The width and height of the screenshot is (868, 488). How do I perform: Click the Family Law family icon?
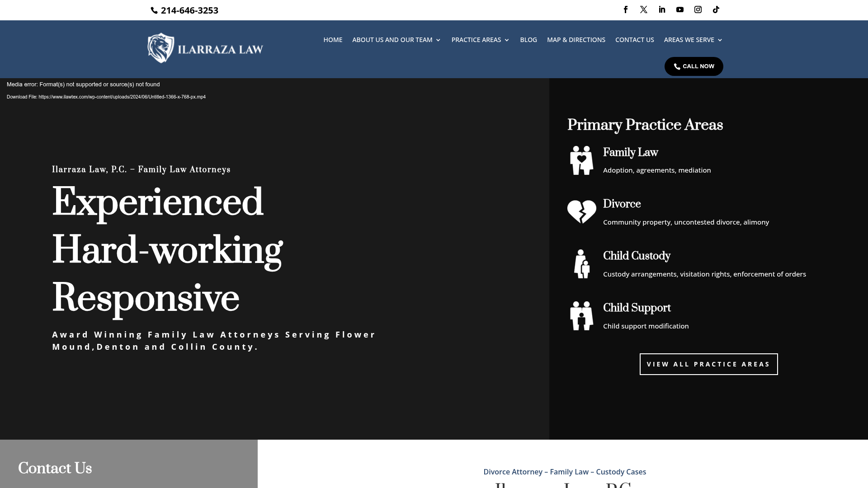click(x=581, y=160)
